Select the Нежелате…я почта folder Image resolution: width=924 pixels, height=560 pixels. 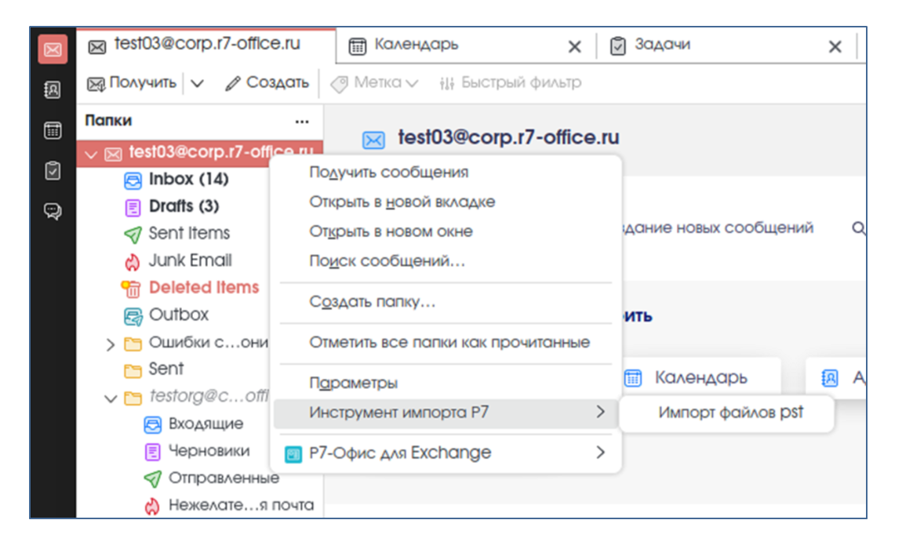[241, 505]
